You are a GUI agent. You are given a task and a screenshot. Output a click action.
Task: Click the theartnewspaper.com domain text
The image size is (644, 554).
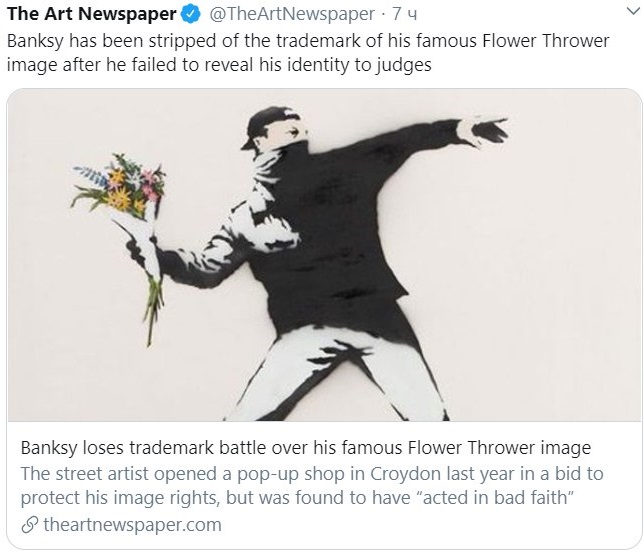[132, 525]
